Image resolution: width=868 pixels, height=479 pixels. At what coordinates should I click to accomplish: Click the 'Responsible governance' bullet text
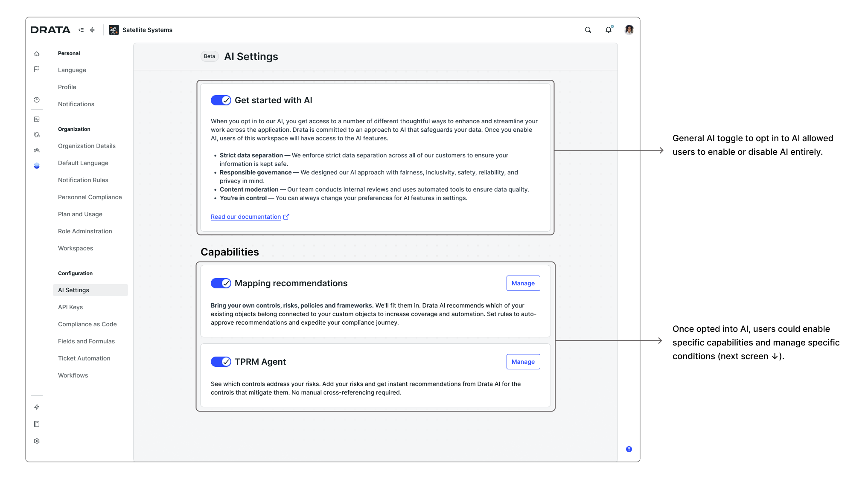coord(256,172)
